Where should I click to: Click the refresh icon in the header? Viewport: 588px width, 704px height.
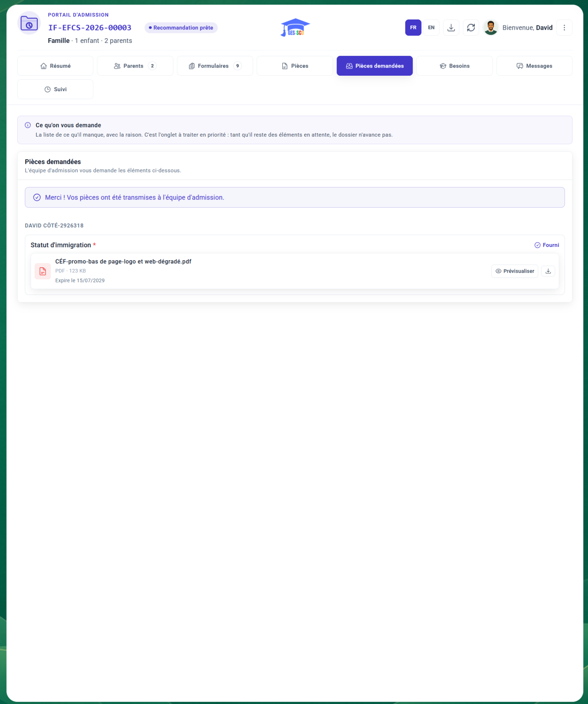[x=471, y=28]
